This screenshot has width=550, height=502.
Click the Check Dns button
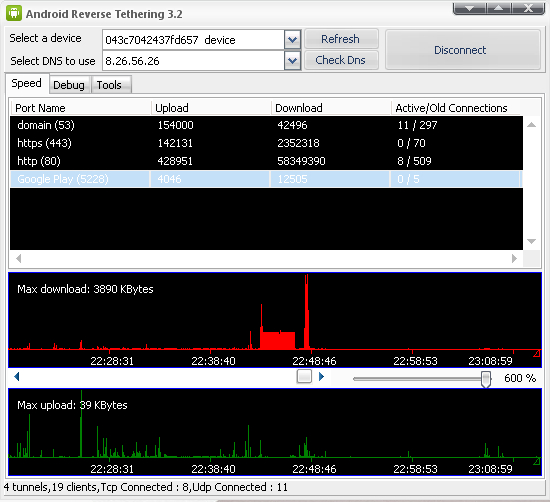(x=341, y=60)
